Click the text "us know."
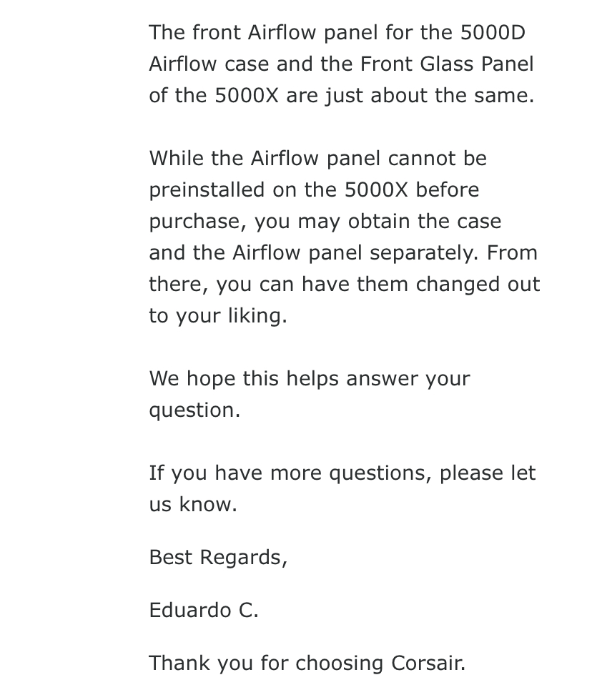The width and height of the screenshot is (592, 700). point(193,505)
